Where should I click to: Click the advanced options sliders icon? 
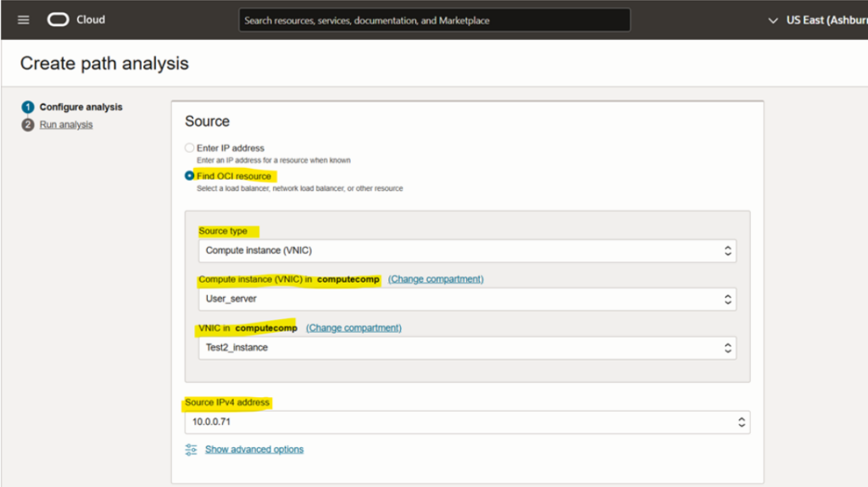coord(191,450)
